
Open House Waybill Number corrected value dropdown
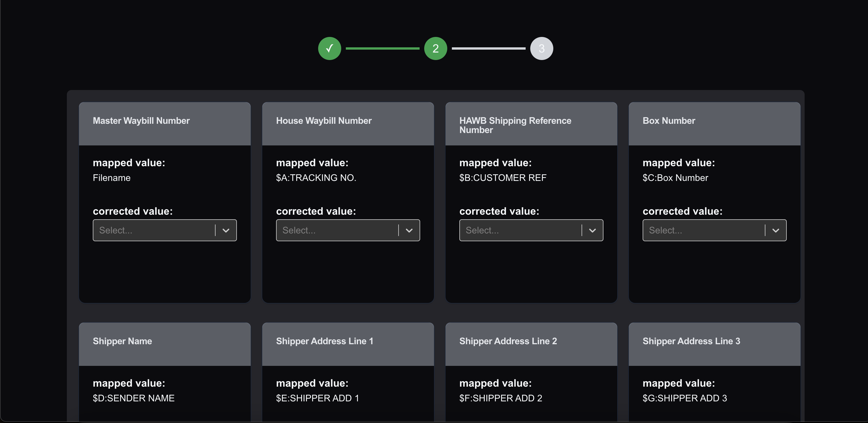(337, 230)
